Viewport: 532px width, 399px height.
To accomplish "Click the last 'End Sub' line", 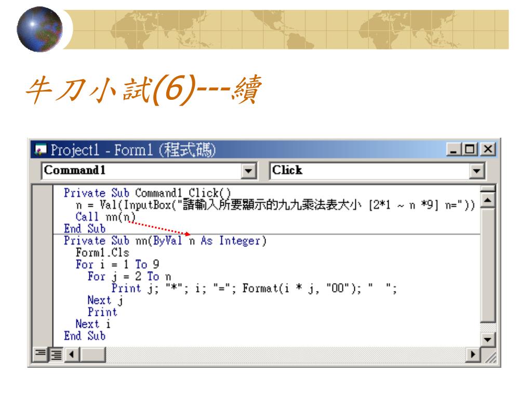I will pos(85,336).
